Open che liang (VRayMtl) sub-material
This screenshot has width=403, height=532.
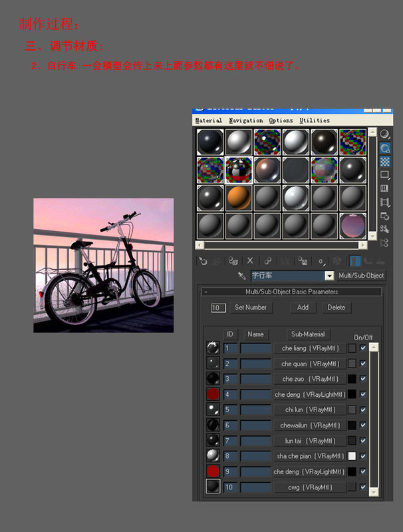[x=310, y=348]
